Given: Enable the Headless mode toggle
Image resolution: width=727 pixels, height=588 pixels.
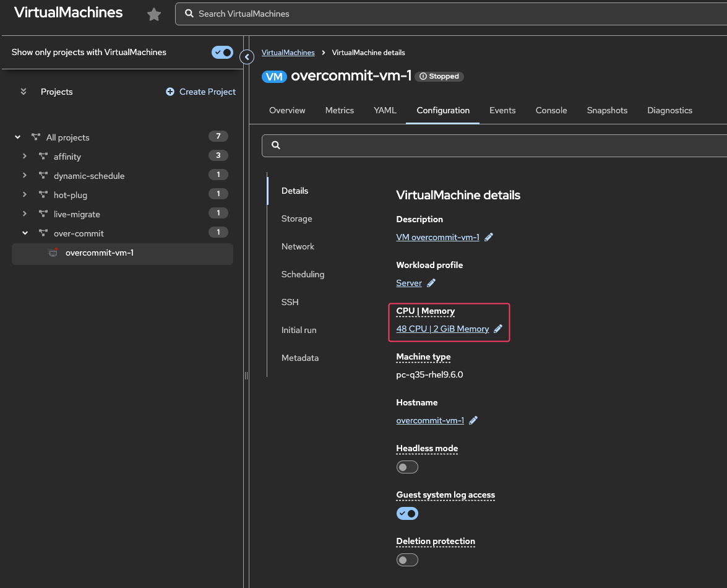Looking at the screenshot, I should pos(407,467).
